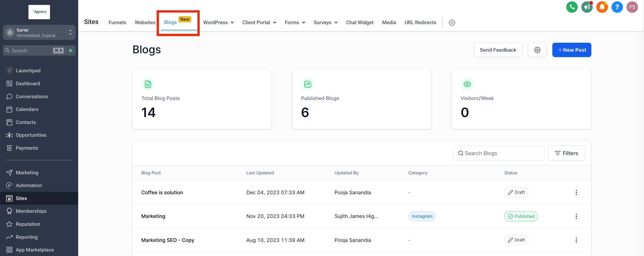Open the options menu for Coffee is solution

[x=576, y=192]
